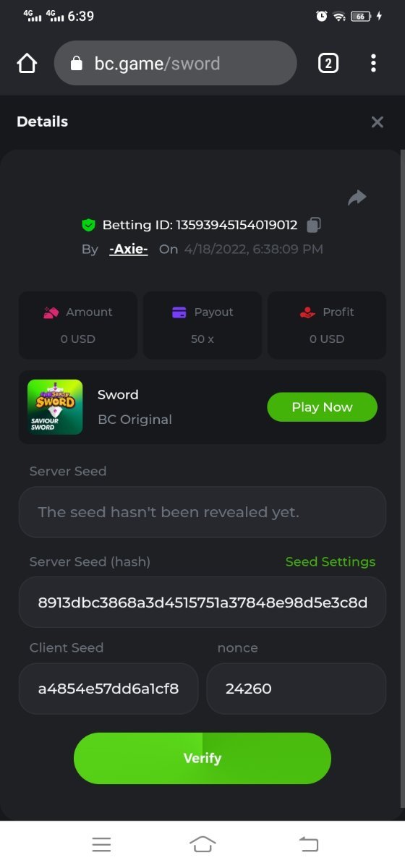Open the browser tab switcher showing 2
405x868 pixels.
pyautogui.click(x=328, y=64)
